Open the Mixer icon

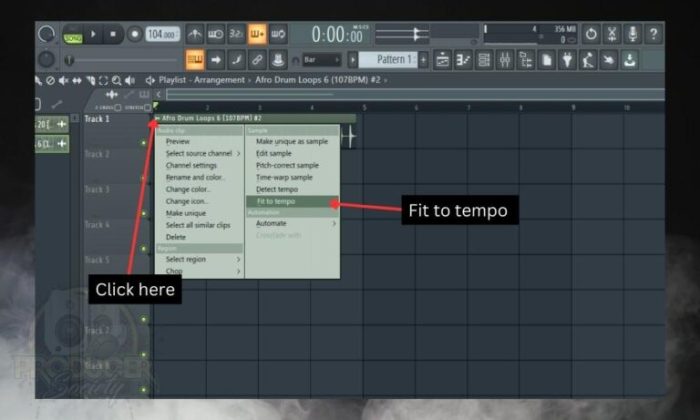505,60
